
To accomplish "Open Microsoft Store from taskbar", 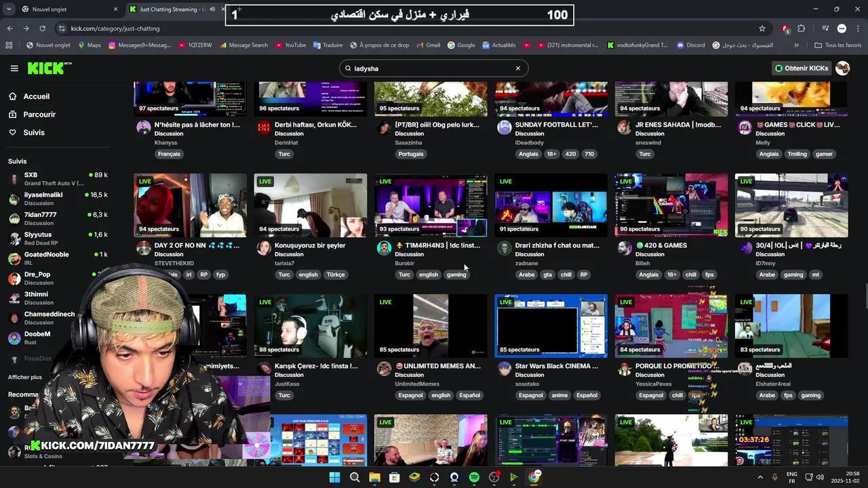I will click(394, 477).
